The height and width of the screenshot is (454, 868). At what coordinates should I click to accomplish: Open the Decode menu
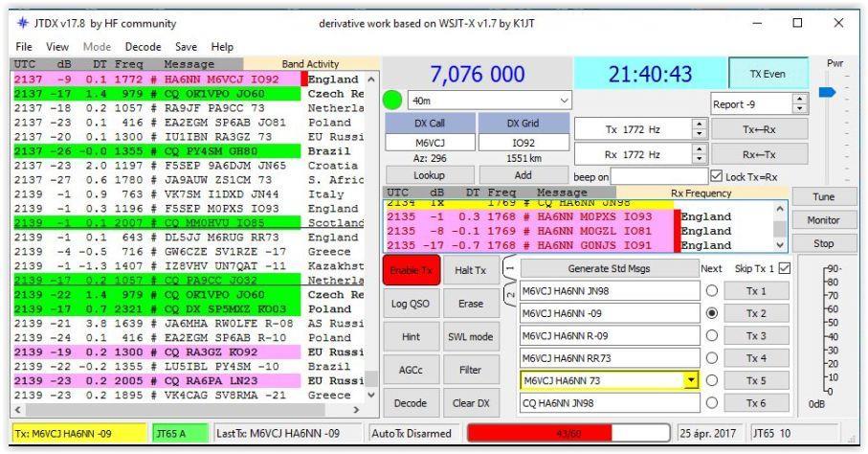click(x=143, y=47)
